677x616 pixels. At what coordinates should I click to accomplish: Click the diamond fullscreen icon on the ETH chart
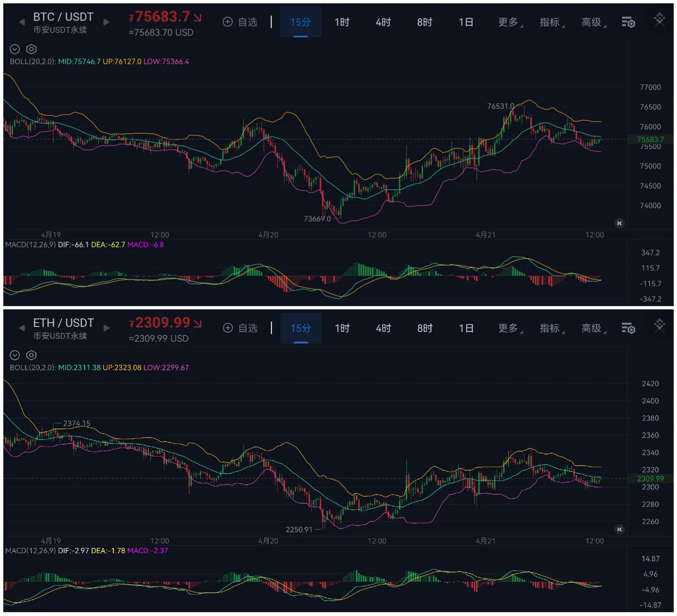pyautogui.click(x=659, y=325)
